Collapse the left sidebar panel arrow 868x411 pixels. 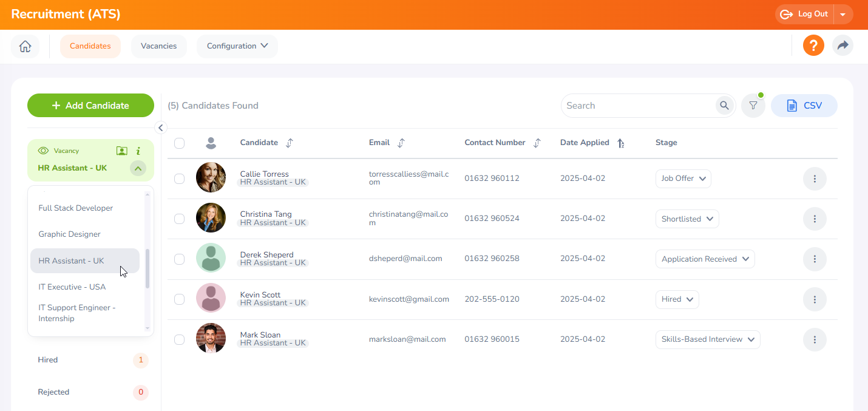(x=161, y=127)
